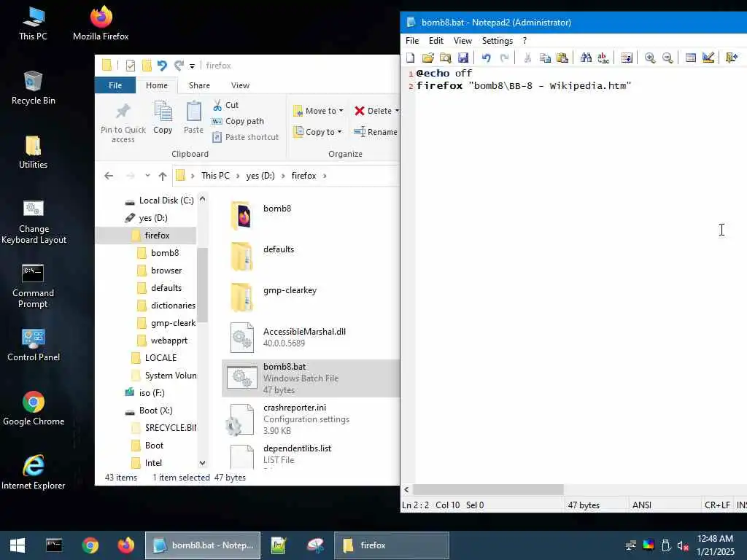Open the recent locations dropdown arrow
The width and height of the screenshot is (747, 560).
147,176
